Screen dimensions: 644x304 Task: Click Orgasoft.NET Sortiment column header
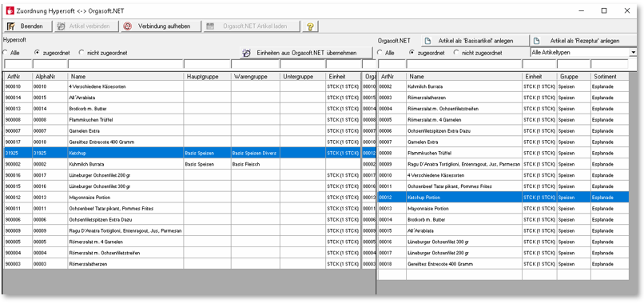(610, 77)
